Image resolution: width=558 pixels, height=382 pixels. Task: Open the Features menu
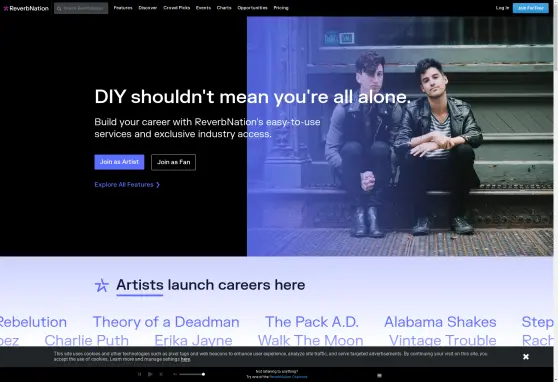click(123, 8)
